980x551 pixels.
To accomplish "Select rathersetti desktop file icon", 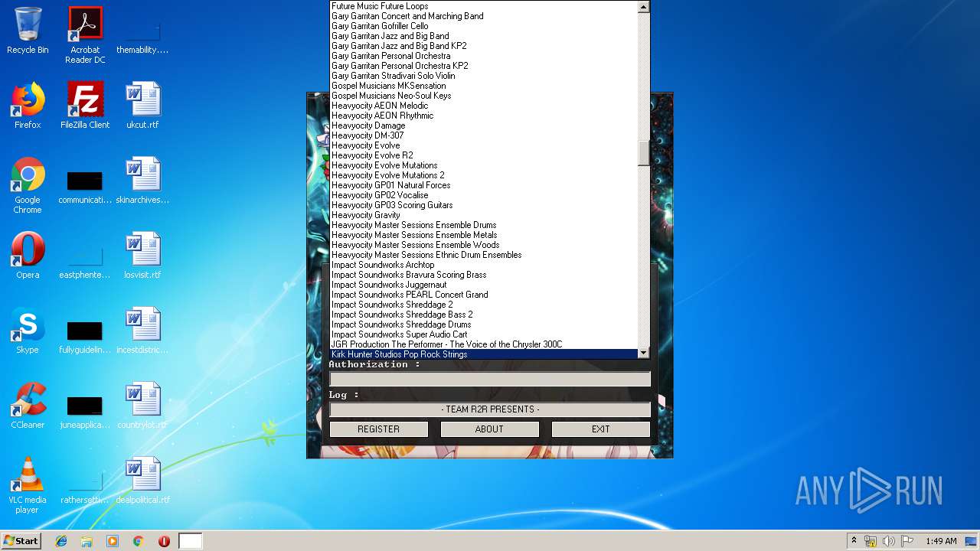I will 85,485.
